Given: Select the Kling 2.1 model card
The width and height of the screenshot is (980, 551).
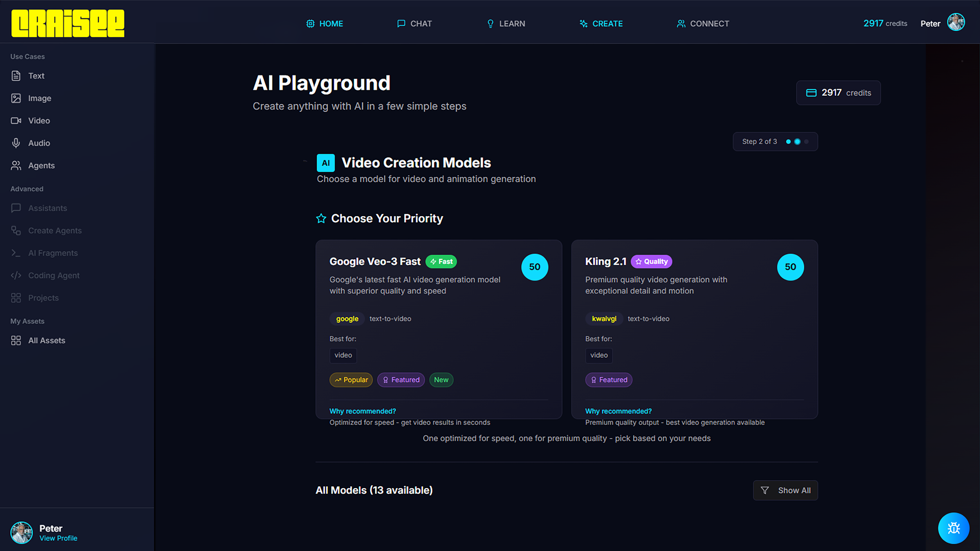Looking at the screenshot, I should click(x=694, y=329).
